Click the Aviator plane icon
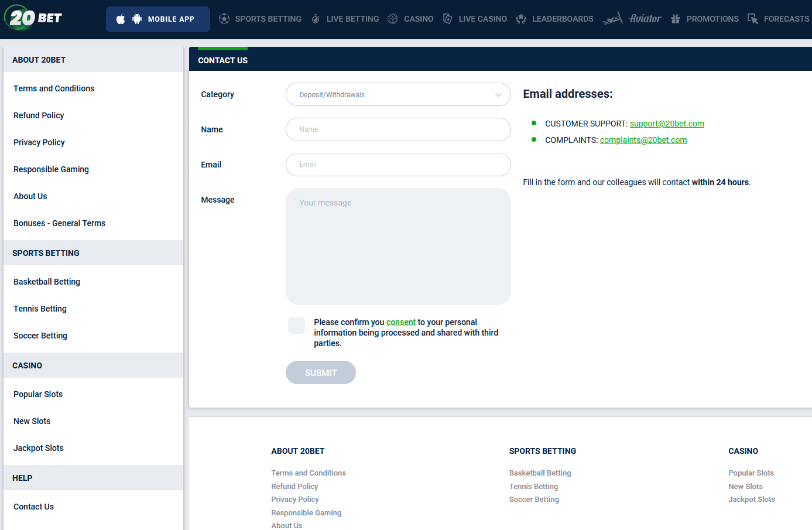This screenshot has width=812, height=530. (x=612, y=19)
